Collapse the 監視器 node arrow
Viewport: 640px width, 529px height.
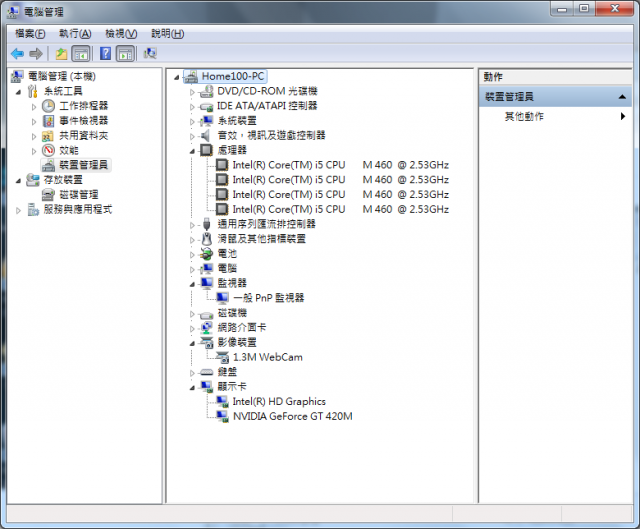click(x=192, y=285)
